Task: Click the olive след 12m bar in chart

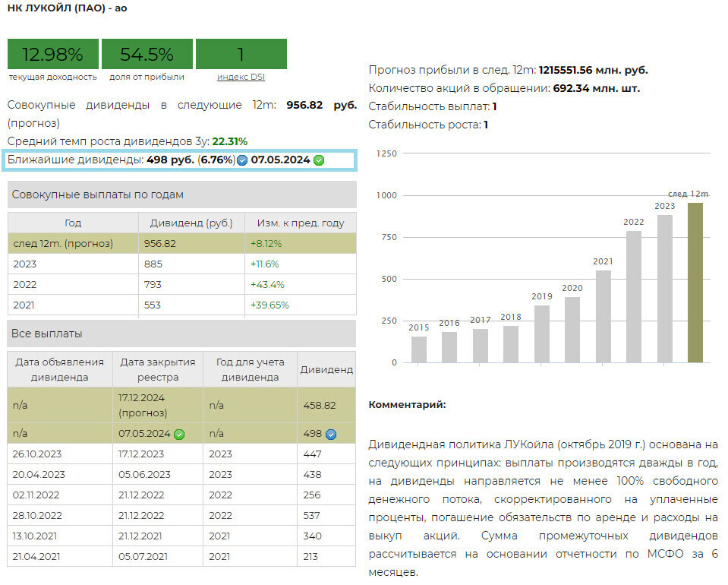Action: point(695,283)
